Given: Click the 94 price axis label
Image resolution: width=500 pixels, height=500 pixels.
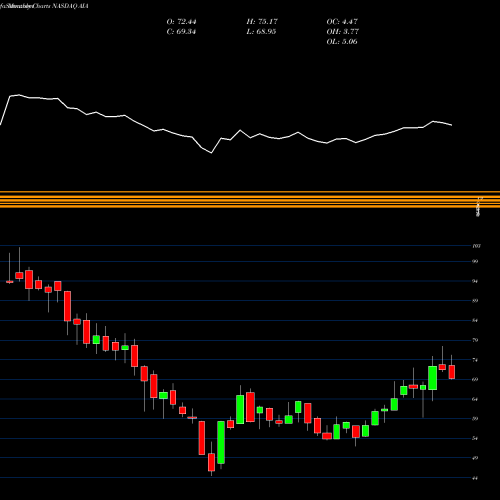Looking at the screenshot, I should click(x=475, y=281).
